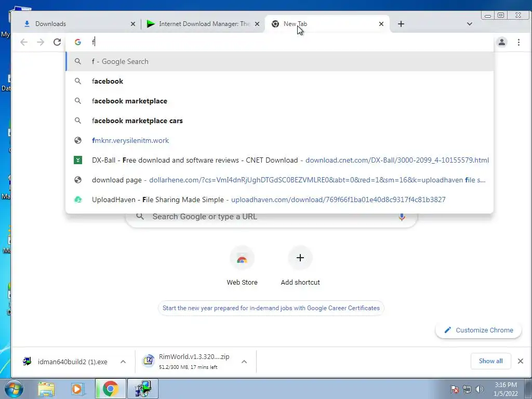The image size is (532, 399).
Task: Open the Internet Download Manager taskbar icon
Action: pyautogui.click(x=143, y=389)
